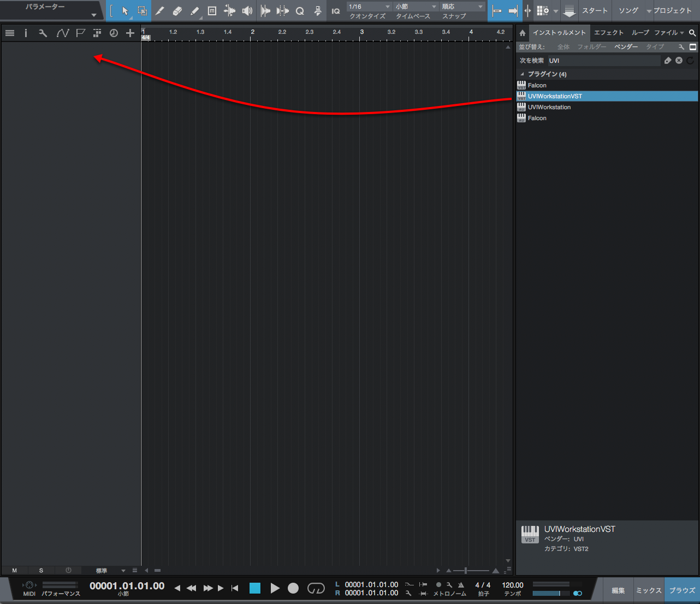The image size is (700, 604).
Task: Open the browser search magnifier
Action: point(692,33)
